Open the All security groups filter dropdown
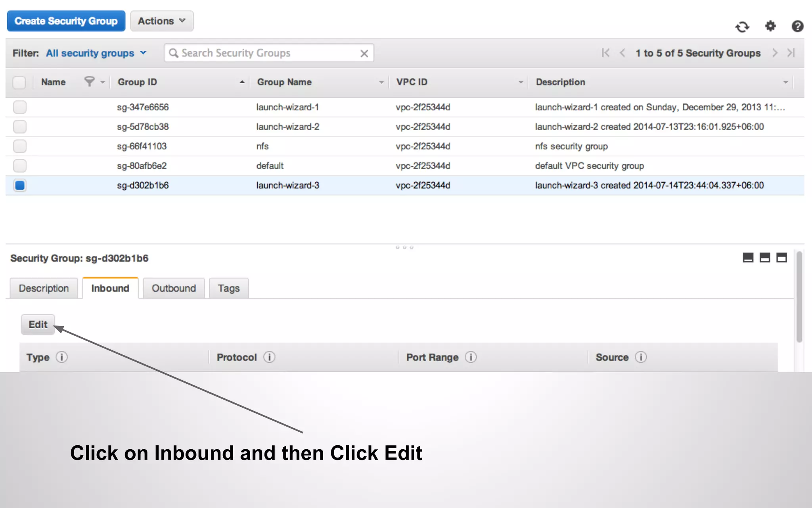The width and height of the screenshot is (812, 508). (x=96, y=53)
